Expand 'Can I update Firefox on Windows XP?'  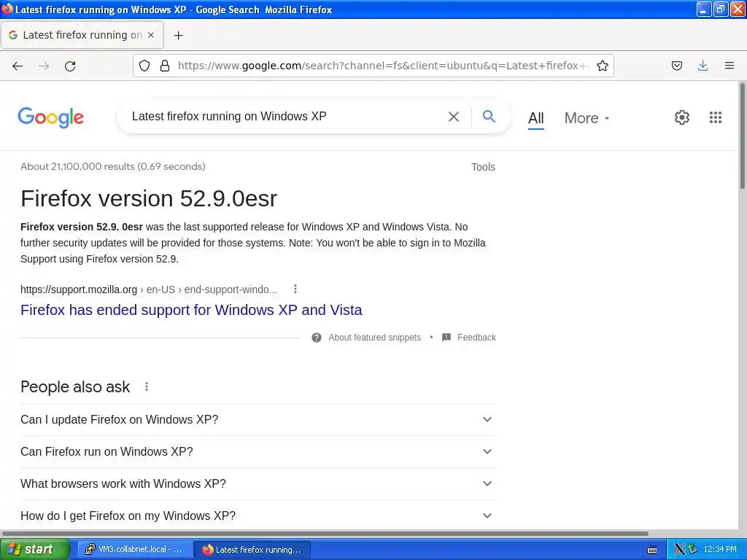pyautogui.click(x=258, y=419)
